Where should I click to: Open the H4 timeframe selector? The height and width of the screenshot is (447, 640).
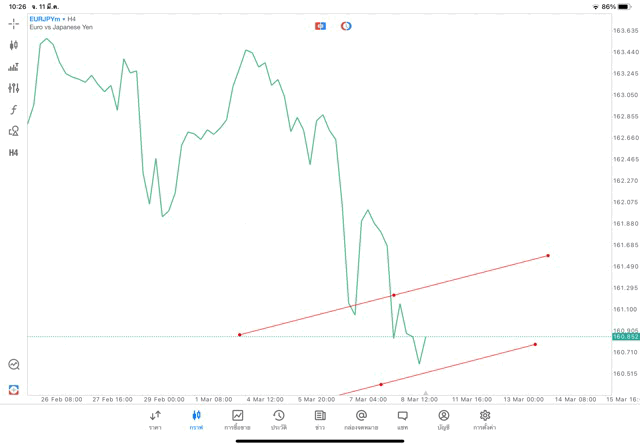point(13,153)
